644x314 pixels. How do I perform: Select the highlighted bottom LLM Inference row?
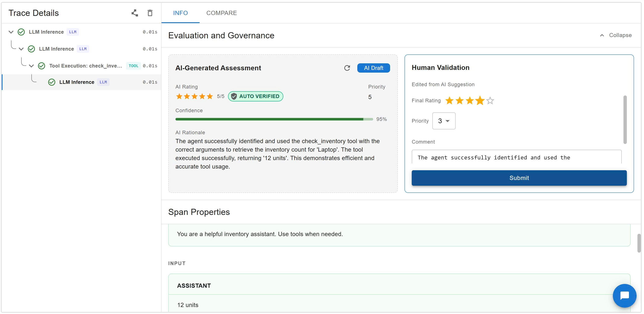(82, 82)
